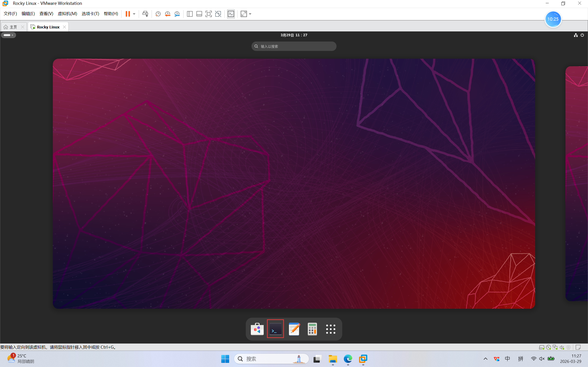588x367 pixels.
Task: Enter full screen mode toolbar icon
Action: pyautogui.click(x=209, y=14)
